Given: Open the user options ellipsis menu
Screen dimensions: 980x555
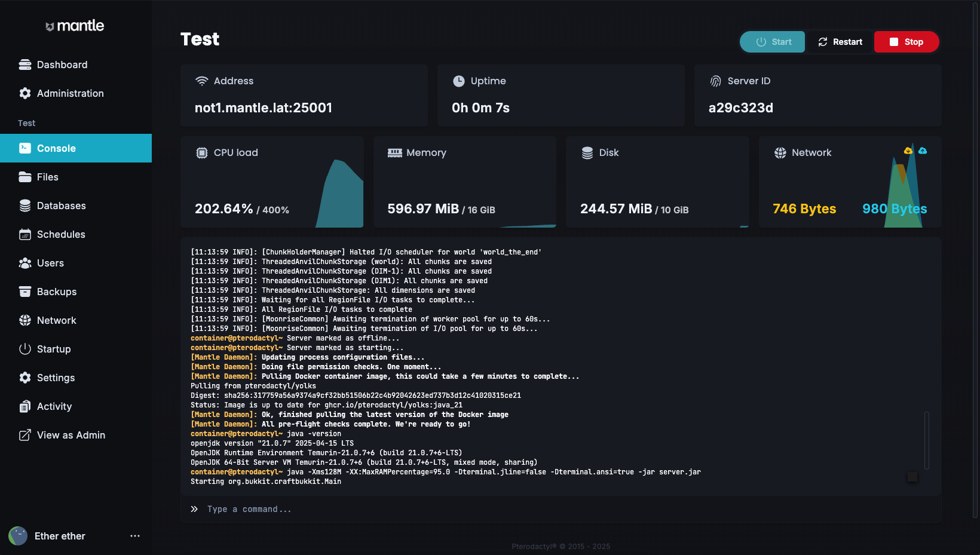Looking at the screenshot, I should point(135,536).
